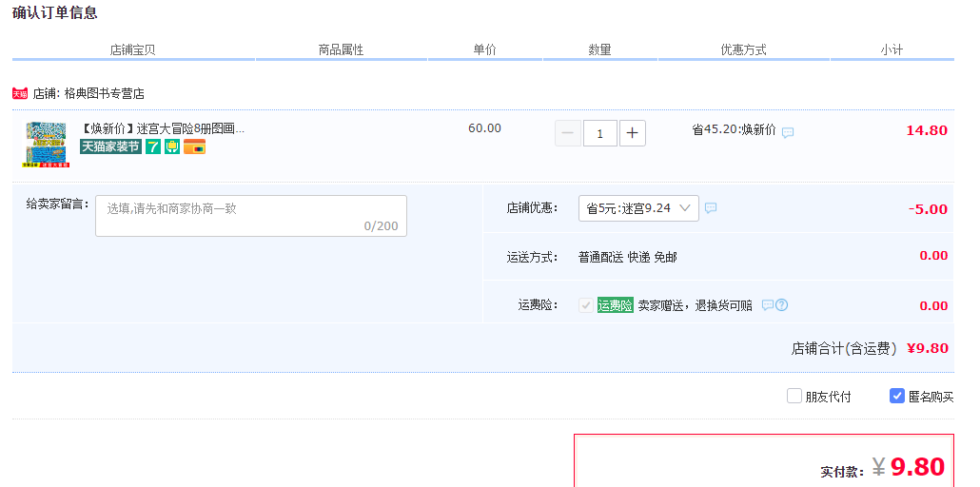Click the quantity input box showing 1
The height and width of the screenshot is (487, 980).
pyautogui.click(x=600, y=133)
